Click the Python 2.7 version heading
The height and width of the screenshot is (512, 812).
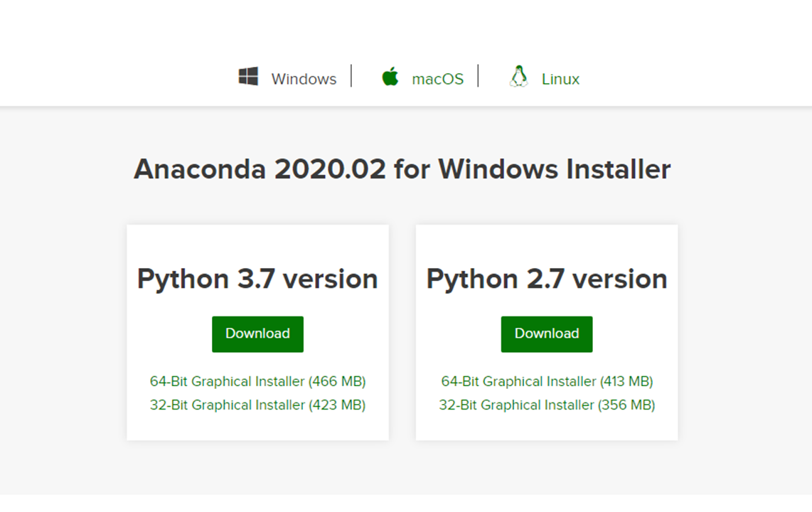coord(547,279)
